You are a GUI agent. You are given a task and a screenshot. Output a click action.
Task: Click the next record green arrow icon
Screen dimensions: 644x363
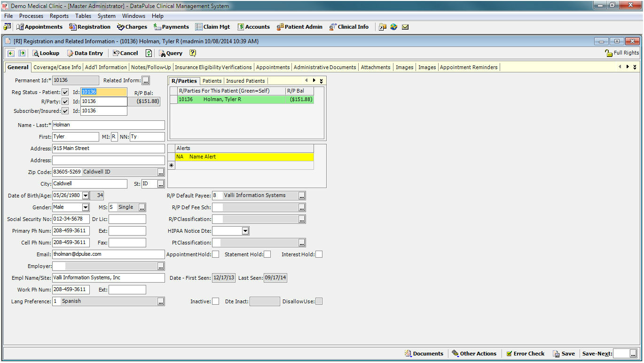22,53
